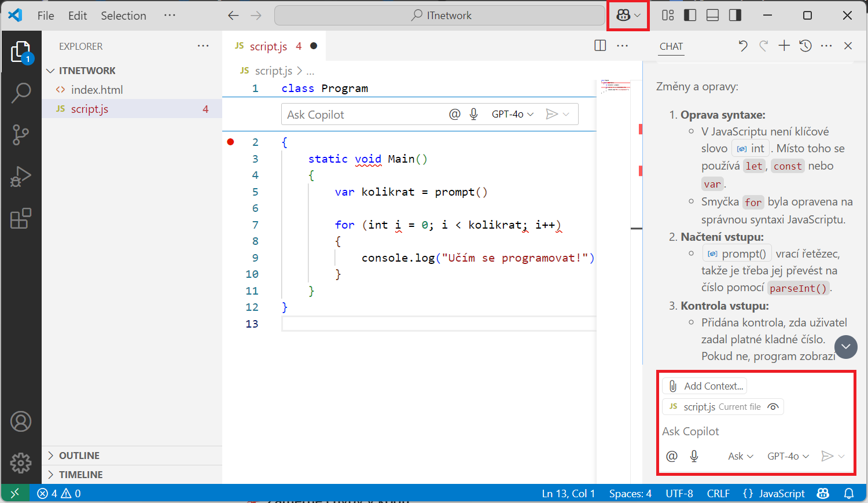
Task: Open the Search view in activity bar
Action: click(x=21, y=93)
